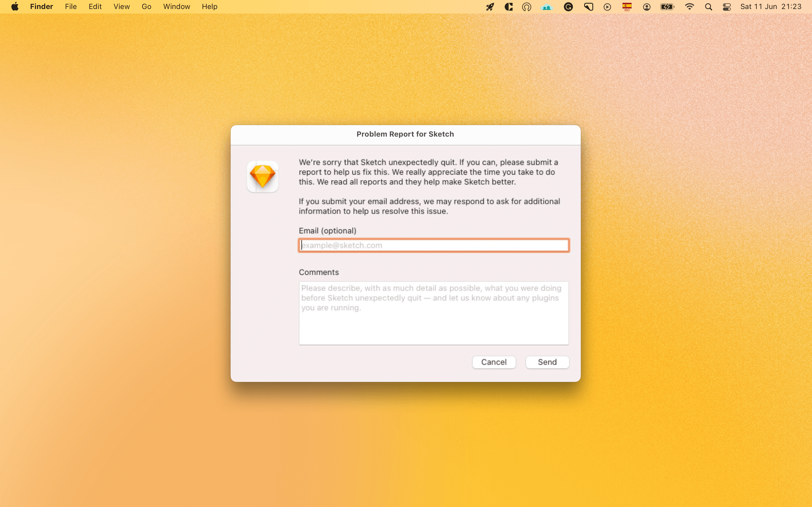
Task: Click the cloud sharing menu bar icon
Action: [x=547, y=6]
